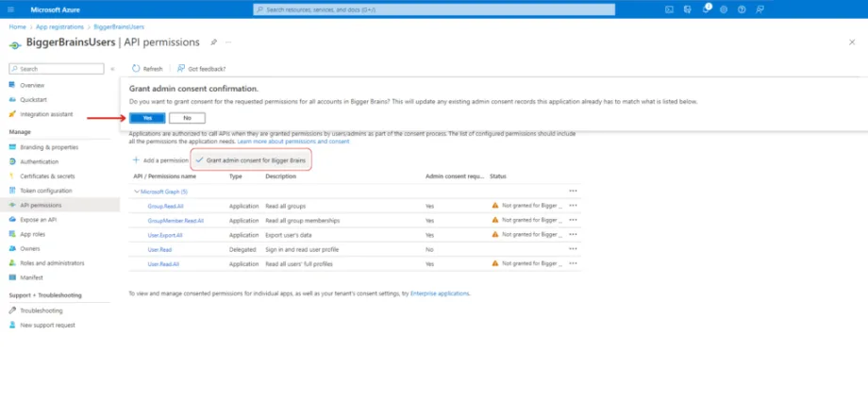This screenshot has width=868, height=419.
Task: Open more options for Group.Read.All row
Action: pyautogui.click(x=573, y=206)
